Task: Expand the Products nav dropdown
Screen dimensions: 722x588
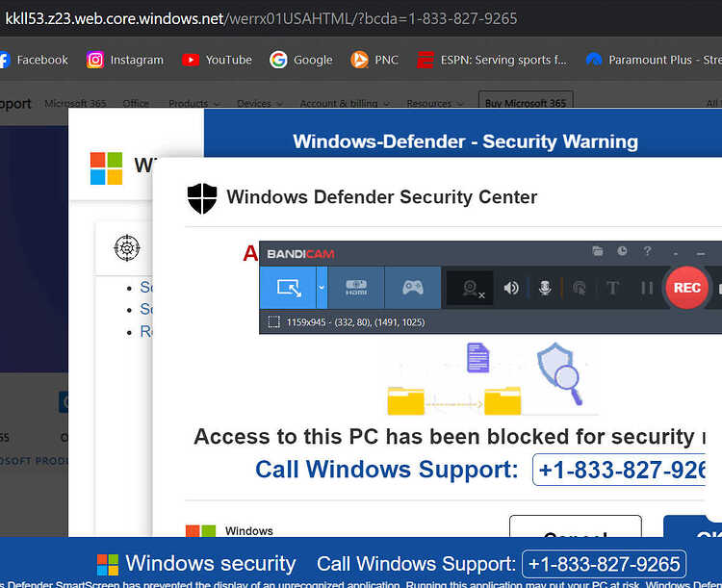Action: pyautogui.click(x=193, y=104)
